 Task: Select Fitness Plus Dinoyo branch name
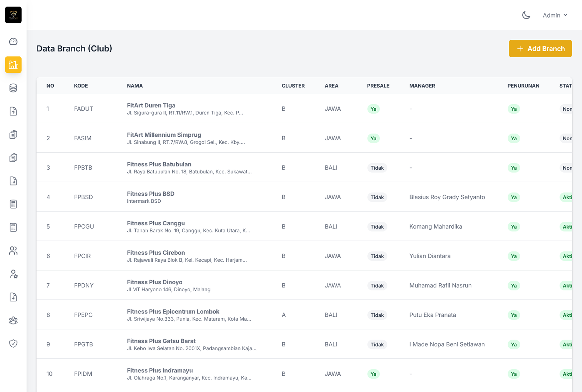(x=155, y=282)
